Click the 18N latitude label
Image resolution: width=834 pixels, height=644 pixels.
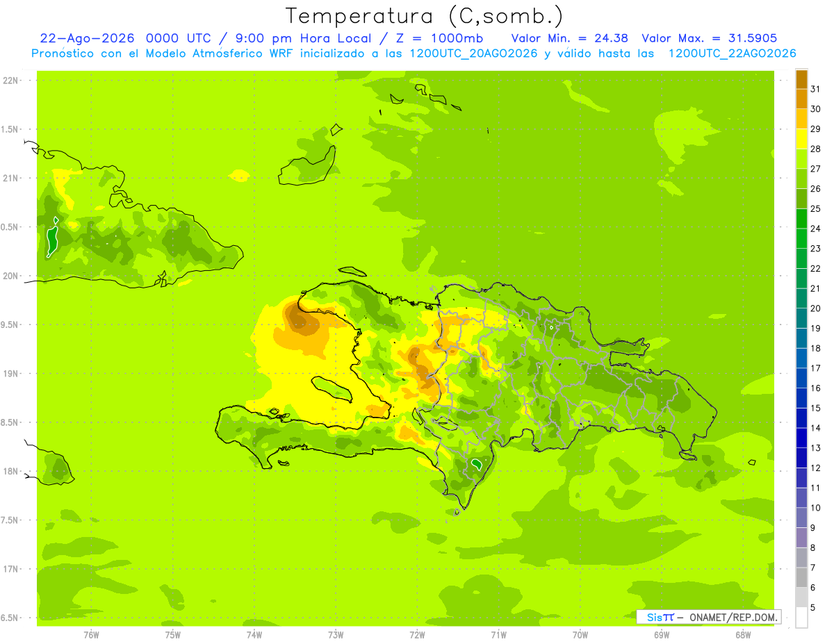coord(10,471)
